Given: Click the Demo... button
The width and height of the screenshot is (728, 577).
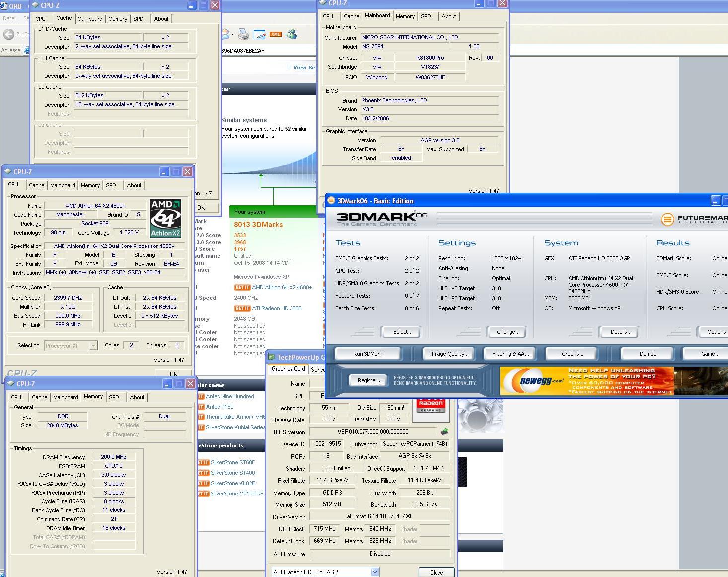Looking at the screenshot, I should 648,354.
